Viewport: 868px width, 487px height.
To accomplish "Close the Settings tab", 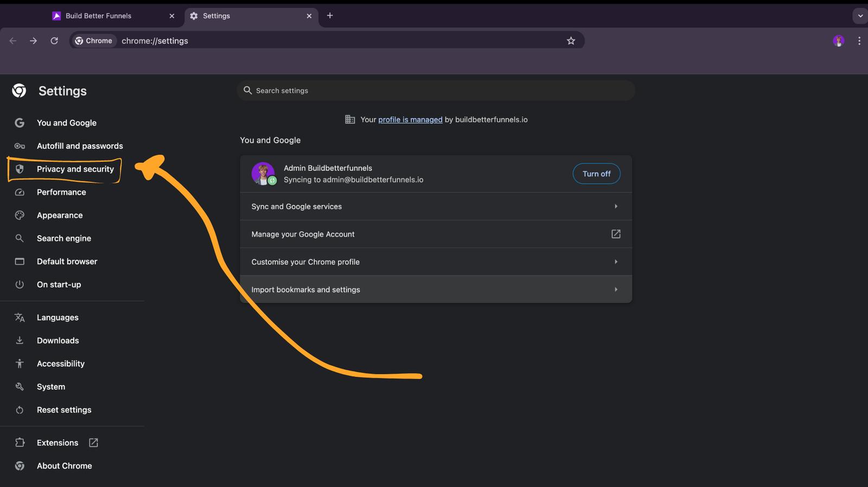I will [x=309, y=16].
